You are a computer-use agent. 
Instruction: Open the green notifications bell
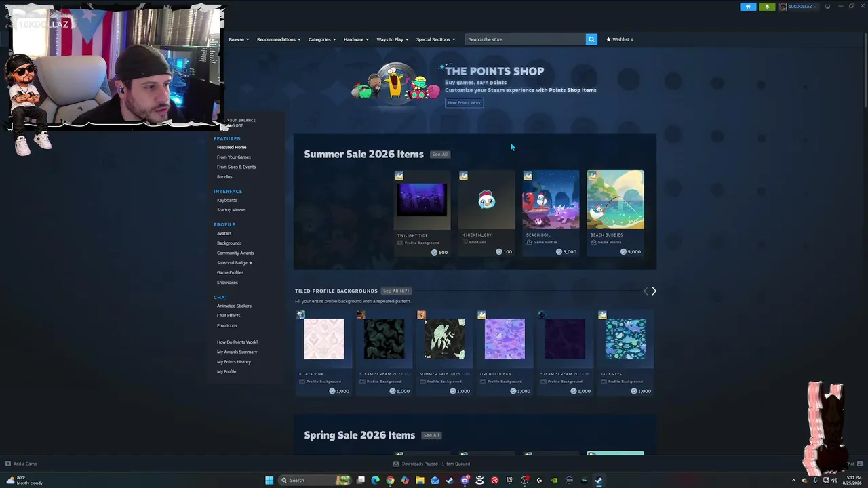[767, 7]
